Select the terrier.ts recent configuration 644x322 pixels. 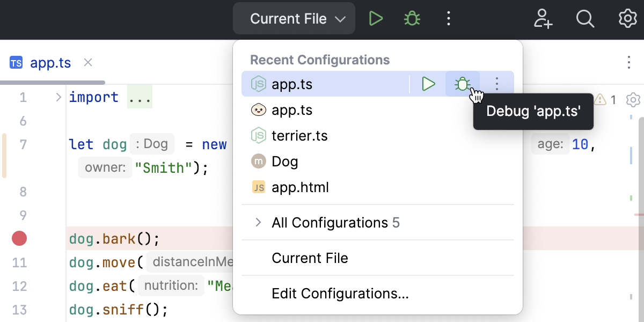click(300, 135)
